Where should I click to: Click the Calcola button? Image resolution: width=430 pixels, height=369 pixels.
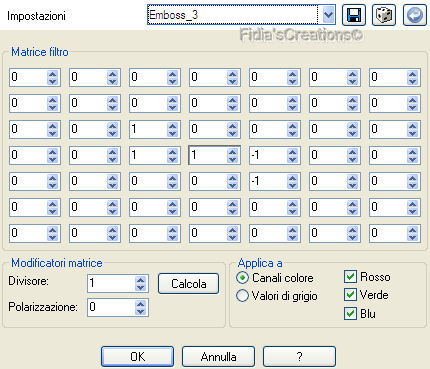tap(188, 284)
